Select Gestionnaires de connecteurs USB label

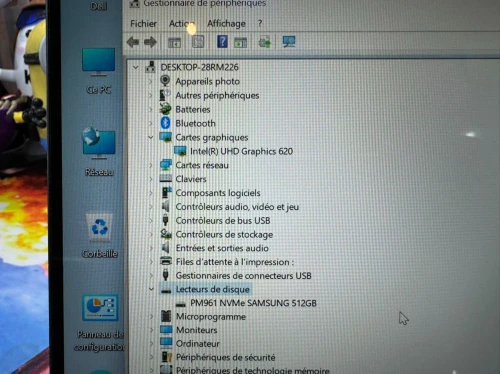[x=244, y=276]
